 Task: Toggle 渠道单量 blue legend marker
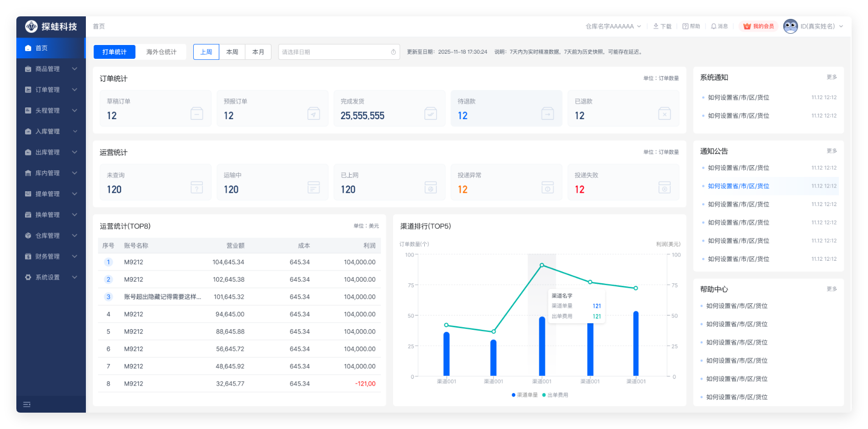click(513, 395)
